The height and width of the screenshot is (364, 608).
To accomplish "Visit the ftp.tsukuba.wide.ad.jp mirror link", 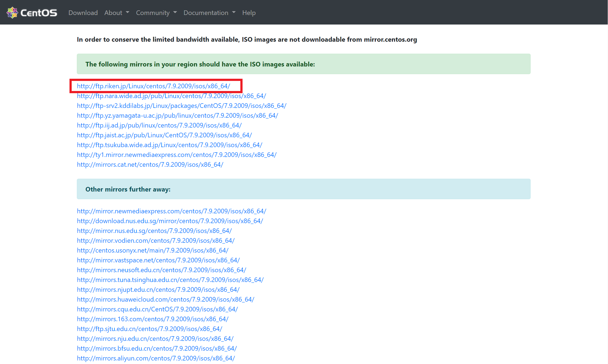I will [170, 145].
